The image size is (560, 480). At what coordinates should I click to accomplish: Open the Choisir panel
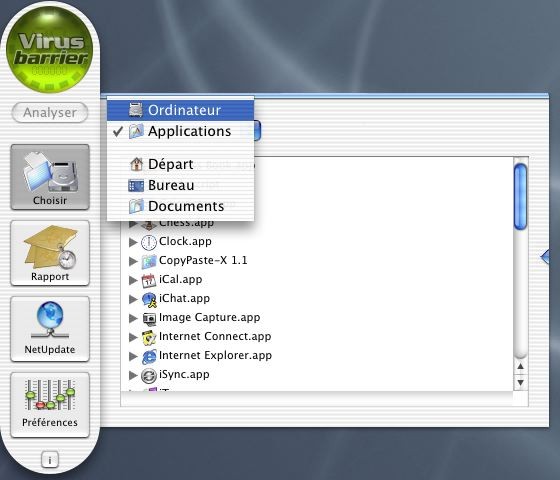pyautogui.click(x=50, y=177)
